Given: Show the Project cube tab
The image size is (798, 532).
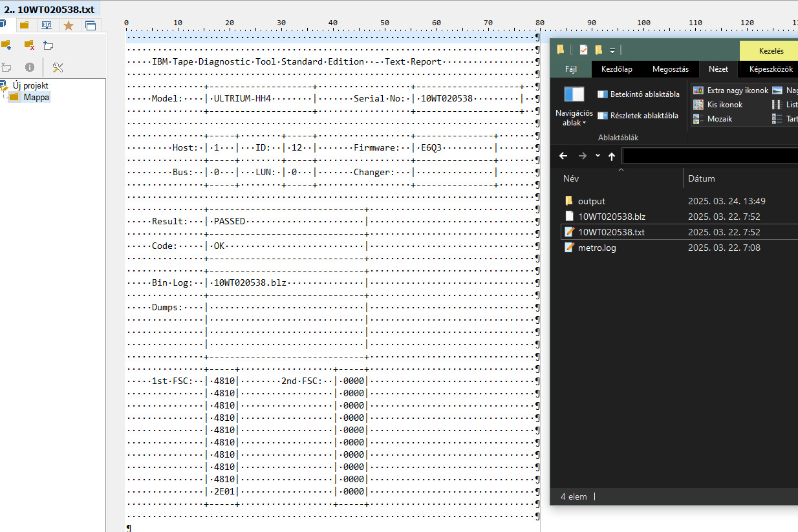Looking at the screenshot, I should [x=3, y=25].
